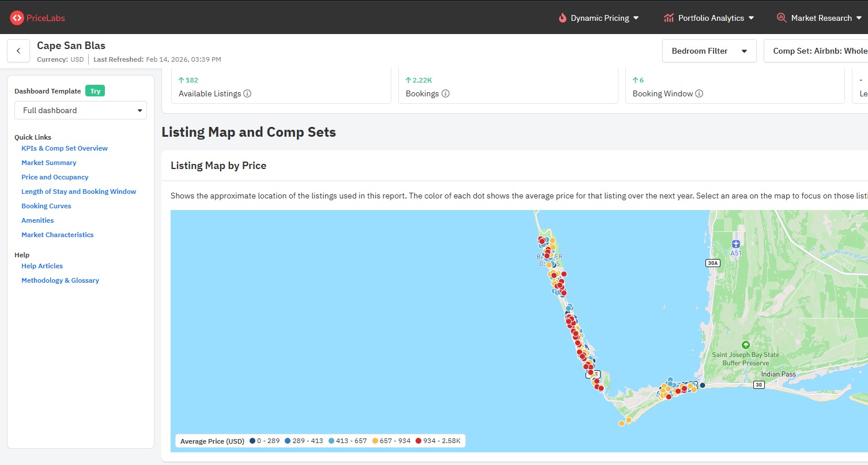868x465 pixels.
Task: Navigate to Booking Curves section
Action: pyautogui.click(x=46, y=206)
